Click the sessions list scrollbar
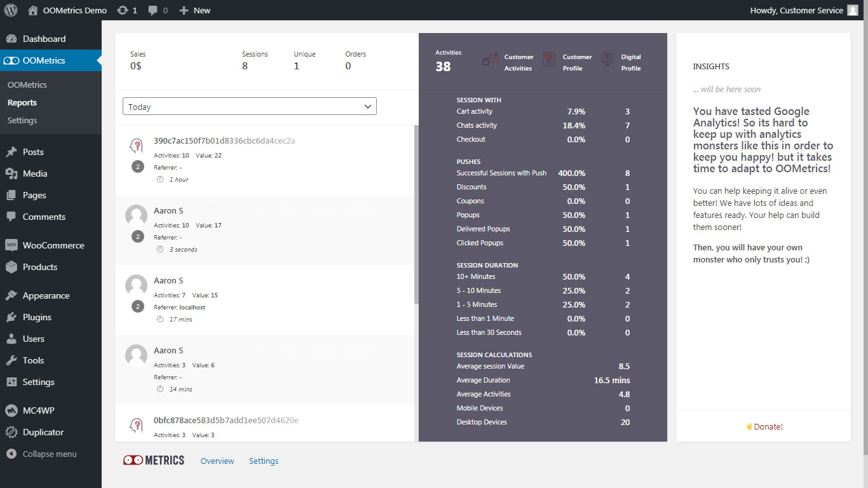 click(416, 213)
